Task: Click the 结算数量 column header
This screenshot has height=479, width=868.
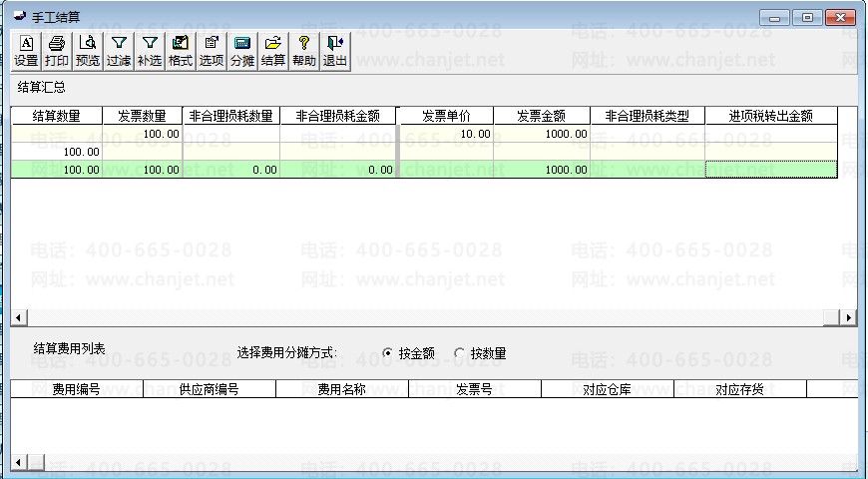Action: tap(57, 116)
